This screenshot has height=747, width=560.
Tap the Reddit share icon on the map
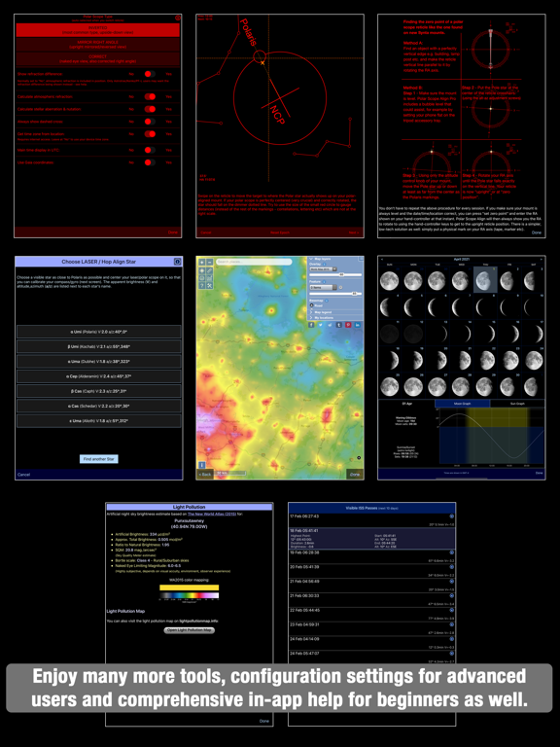(330, 325)
